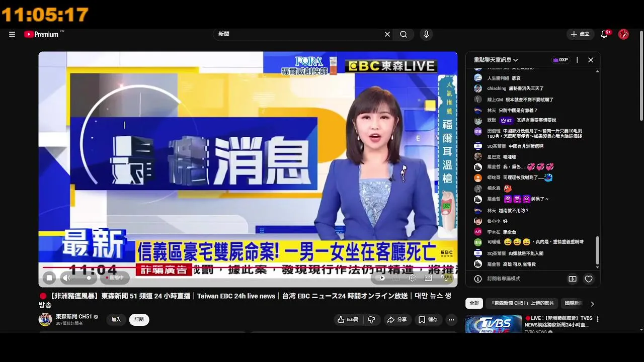Send a Super Chat via dollar icon
Screen dimensions: 644x362
(573, 279)
